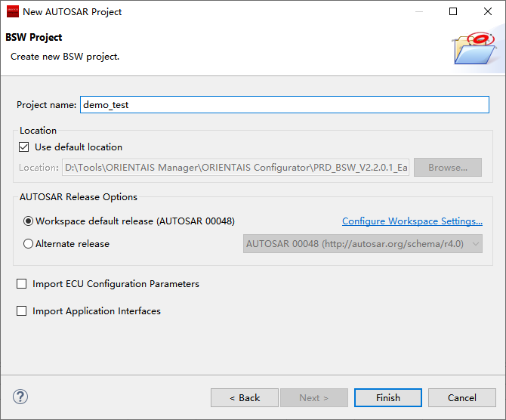
Task: Click the Project name text field
Action: tap(284, 105)
